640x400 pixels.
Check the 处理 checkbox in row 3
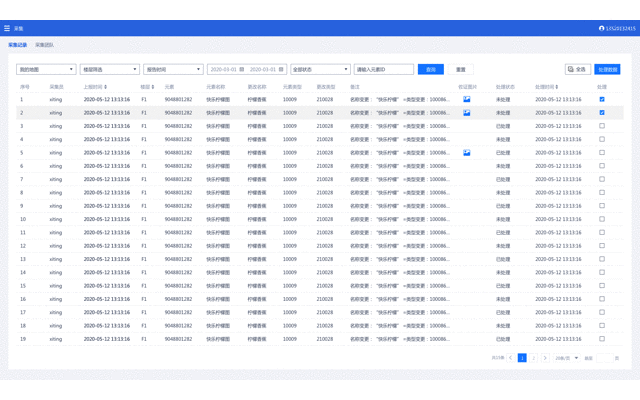point(602,126)
